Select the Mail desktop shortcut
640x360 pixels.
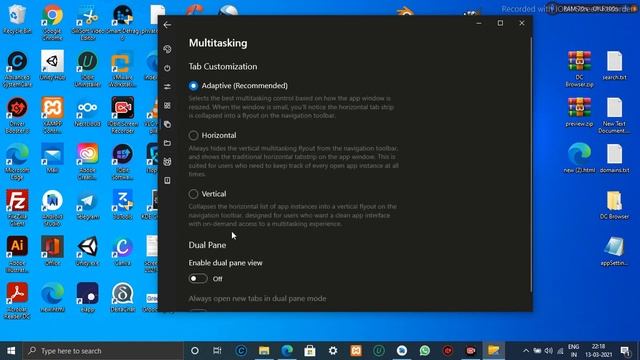click(52, 158)
